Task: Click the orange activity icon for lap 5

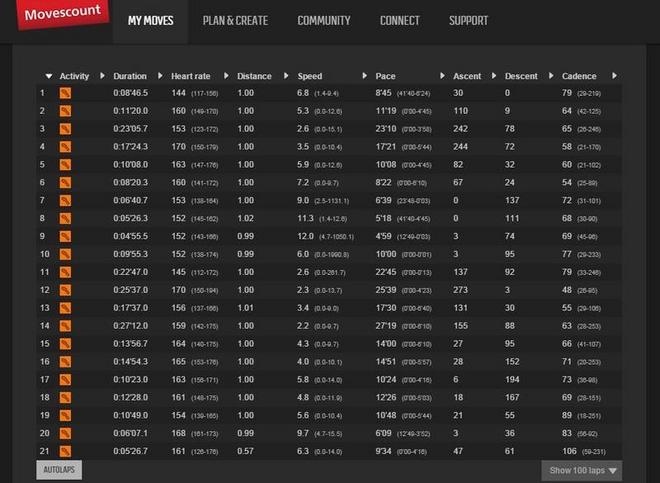Action: pos(66,164)
